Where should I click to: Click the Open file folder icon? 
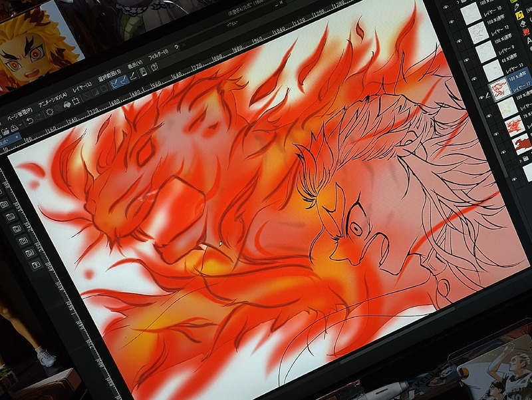click(5, 131)
